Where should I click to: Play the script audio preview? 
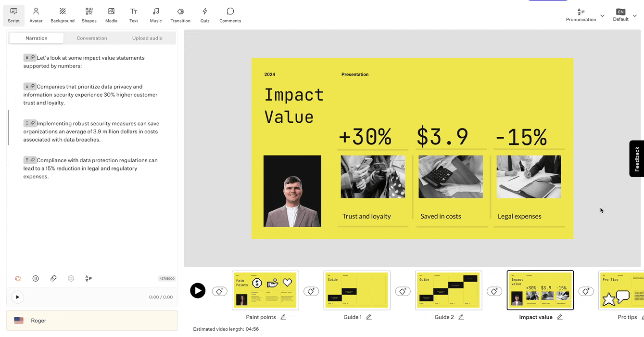pos(17,297)
